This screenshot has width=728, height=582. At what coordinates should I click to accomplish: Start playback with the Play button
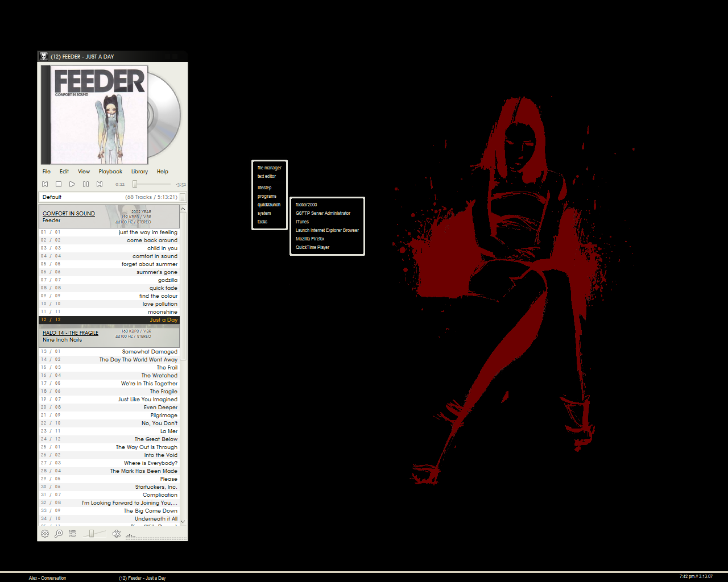(72, 184)
